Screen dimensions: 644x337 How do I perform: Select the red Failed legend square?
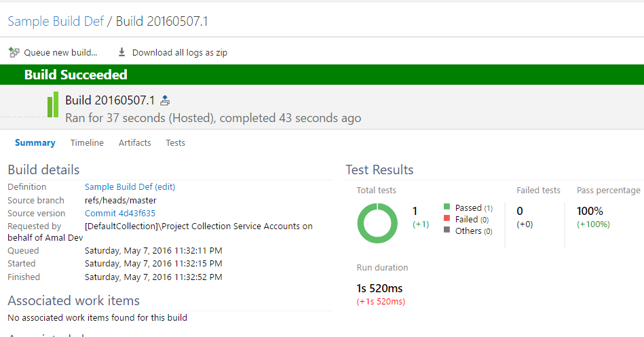[447, 218]
